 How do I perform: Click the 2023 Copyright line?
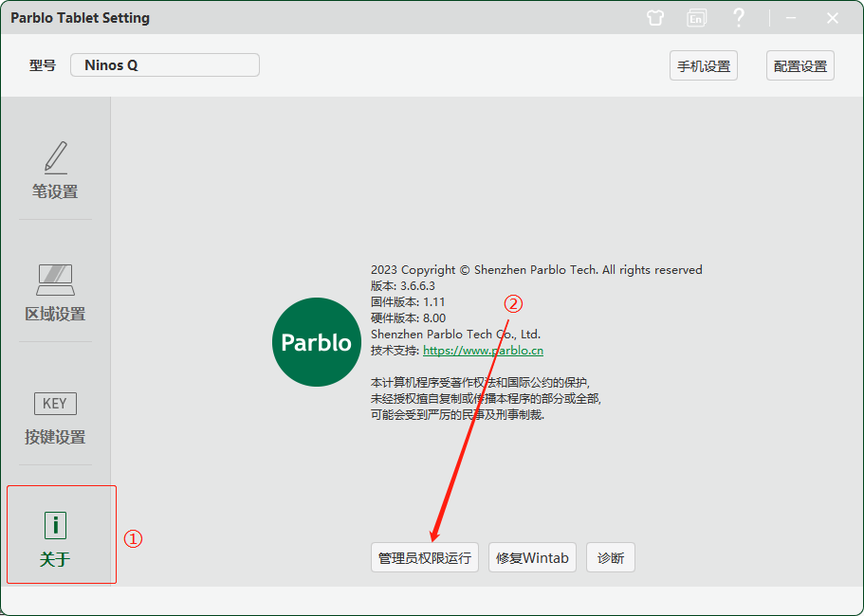pyautogui.click(x=537, y=270)
